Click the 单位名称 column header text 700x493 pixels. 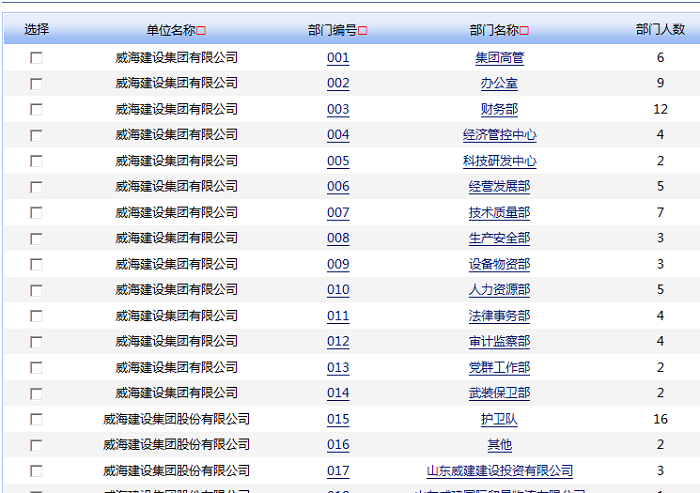[171, 30]
